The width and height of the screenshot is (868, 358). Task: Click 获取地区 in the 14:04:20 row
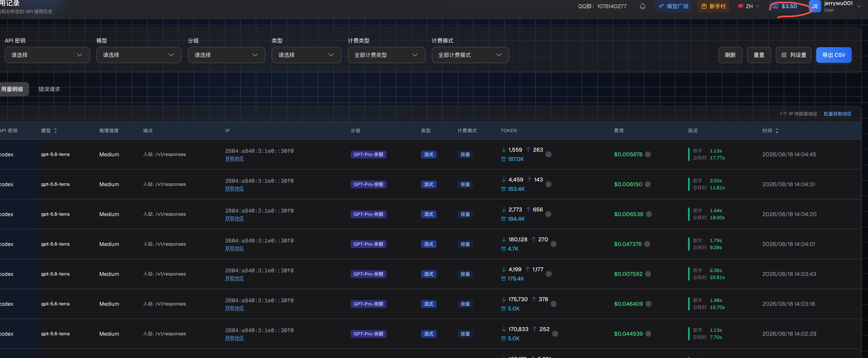(x=235, y=219)
